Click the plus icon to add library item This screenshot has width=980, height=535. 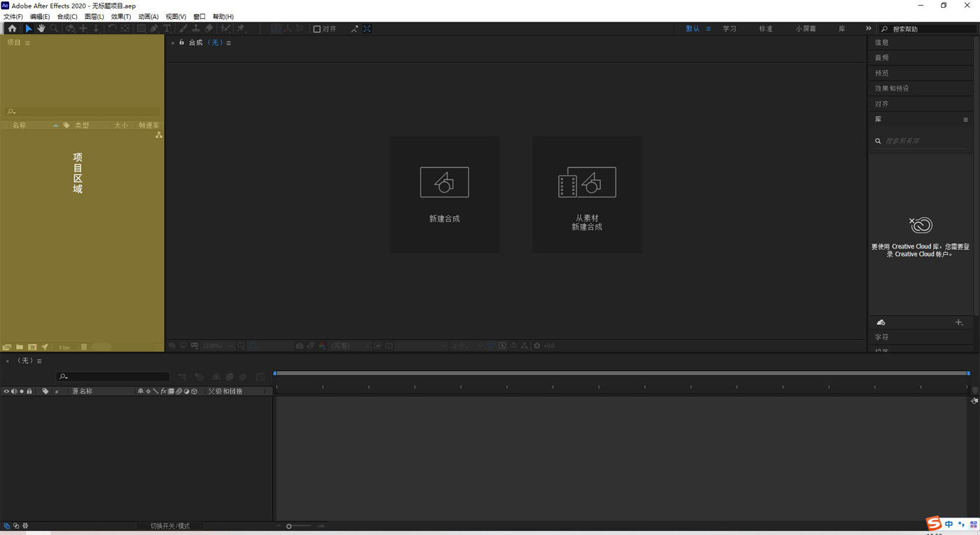[959, 323]
